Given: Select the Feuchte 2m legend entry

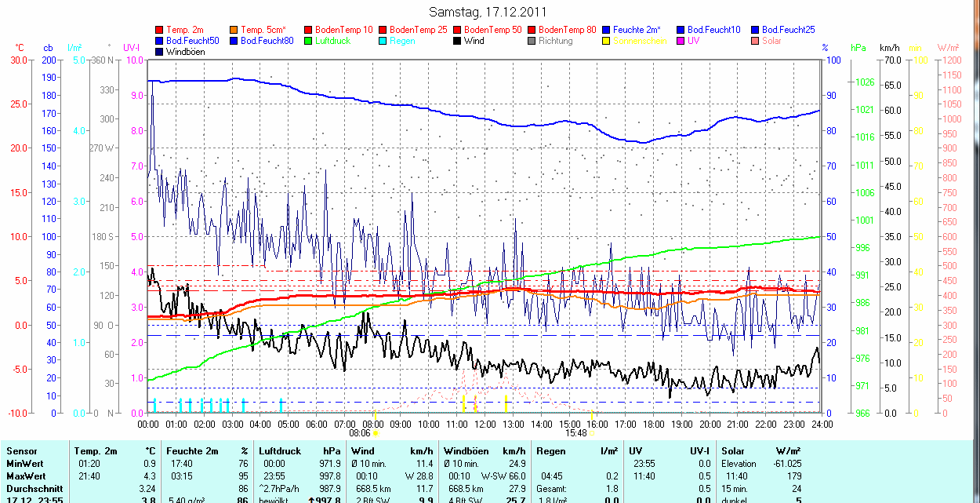Looking at the screenshot, I should [x=638, y=30].
